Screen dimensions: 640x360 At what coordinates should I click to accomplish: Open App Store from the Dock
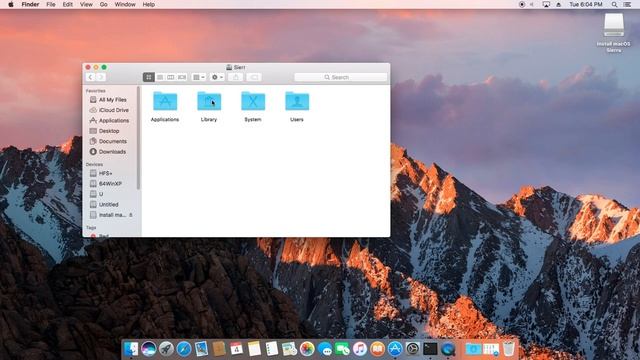(395, 349)
